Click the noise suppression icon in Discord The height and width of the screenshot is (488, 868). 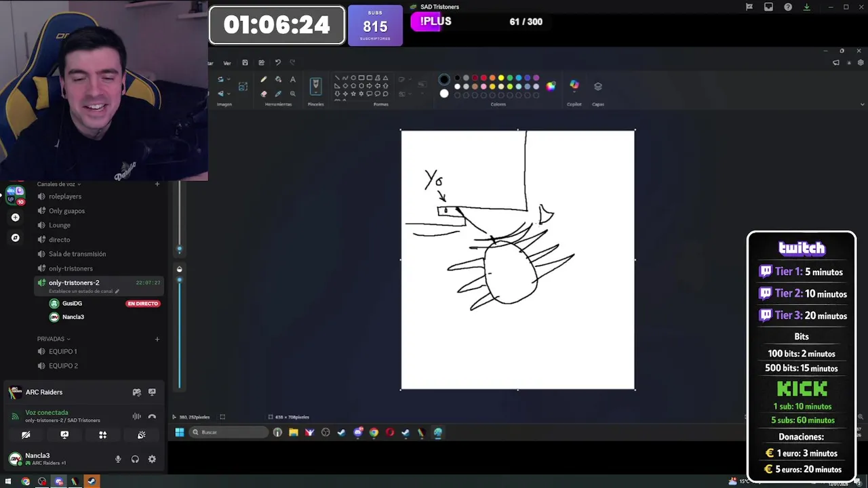pos(136,416)
